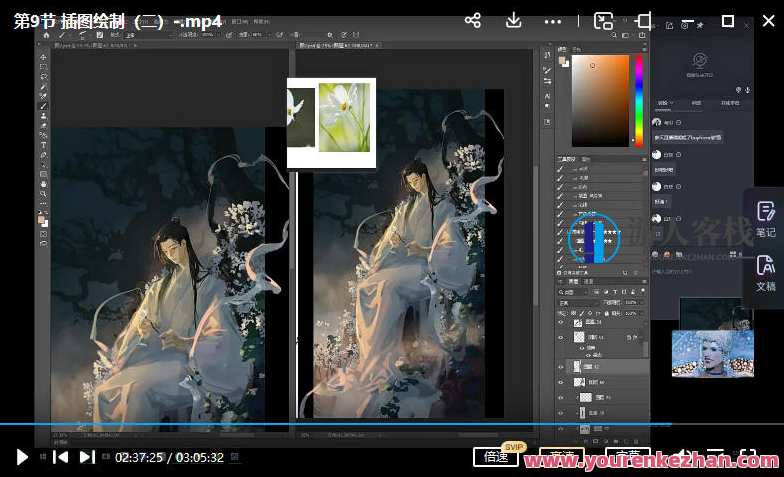The width and height of the screenshot is (784, 477).
Task: Switch to the left document tab
Action: [x=94, y=45]
